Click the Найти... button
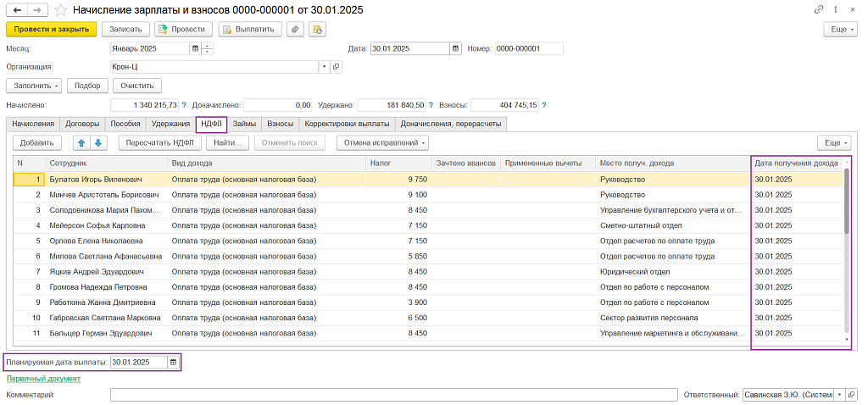Screen dimensions: 868x405 tap(227, 142)
